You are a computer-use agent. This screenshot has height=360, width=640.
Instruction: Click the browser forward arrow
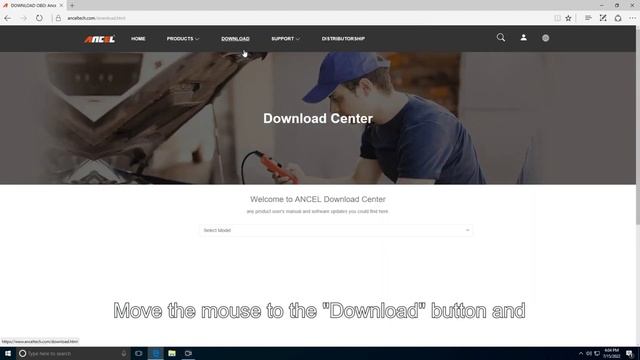click(x=23, y=18)
